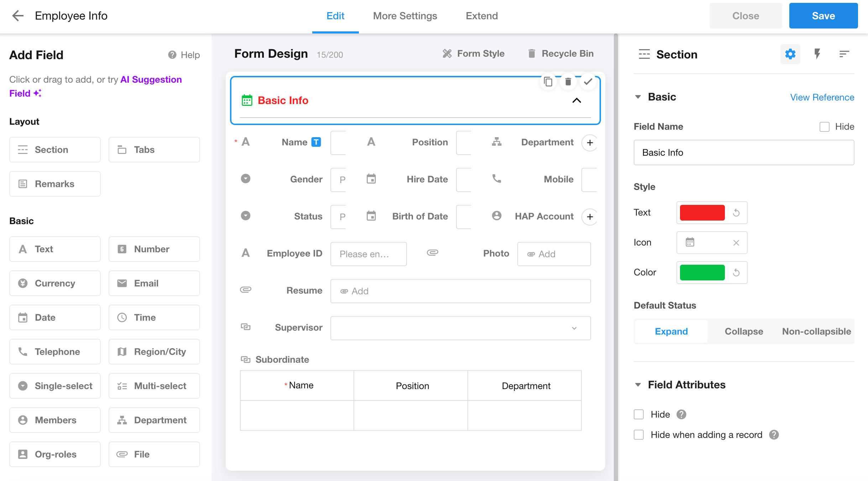Switch to the More Settings tab
The height and width of the screenshot is (481, 868).
click(x=405, y=16)
